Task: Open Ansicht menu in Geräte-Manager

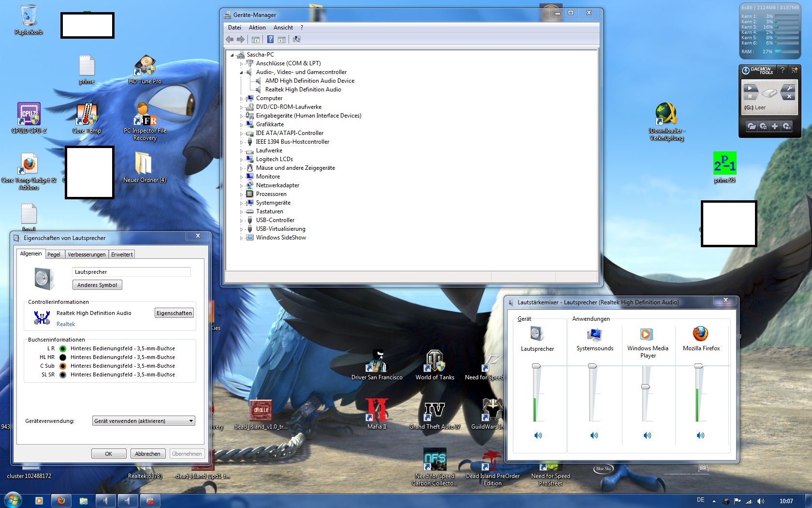Action: tap(283, 28)
